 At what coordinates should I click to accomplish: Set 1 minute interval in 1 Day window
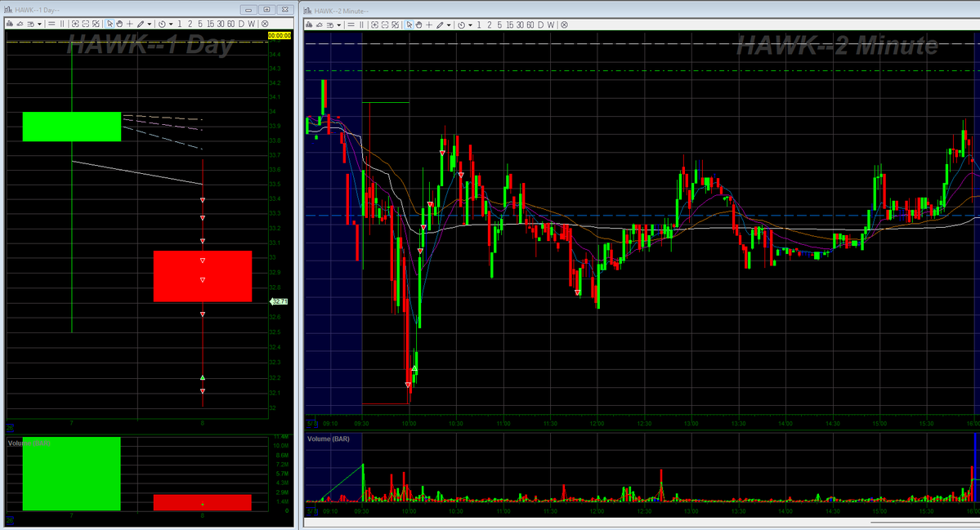179,24
